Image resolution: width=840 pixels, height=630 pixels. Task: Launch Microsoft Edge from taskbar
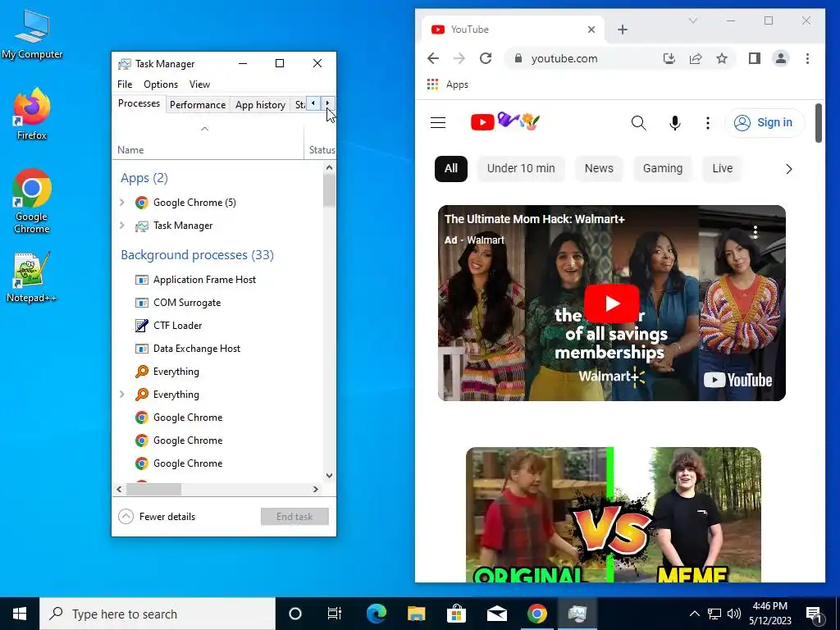(376, 614)
